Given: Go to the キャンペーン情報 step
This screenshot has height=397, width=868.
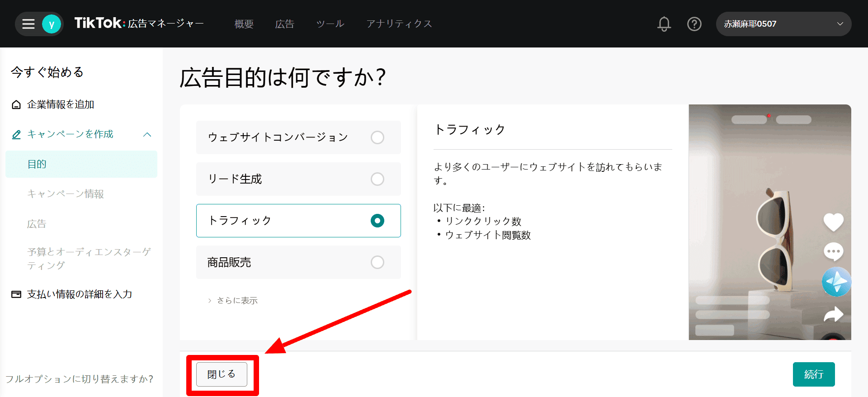Looking at the screenshot, I should click(x=66, y=194).
